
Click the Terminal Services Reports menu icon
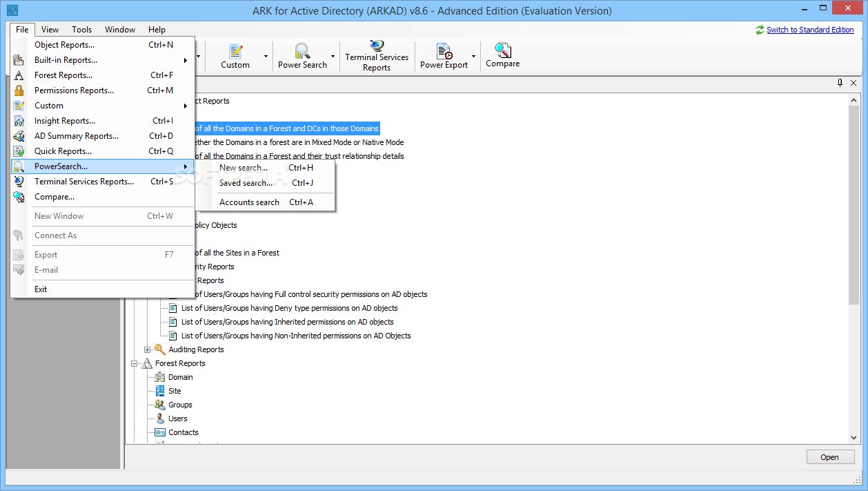19,182
